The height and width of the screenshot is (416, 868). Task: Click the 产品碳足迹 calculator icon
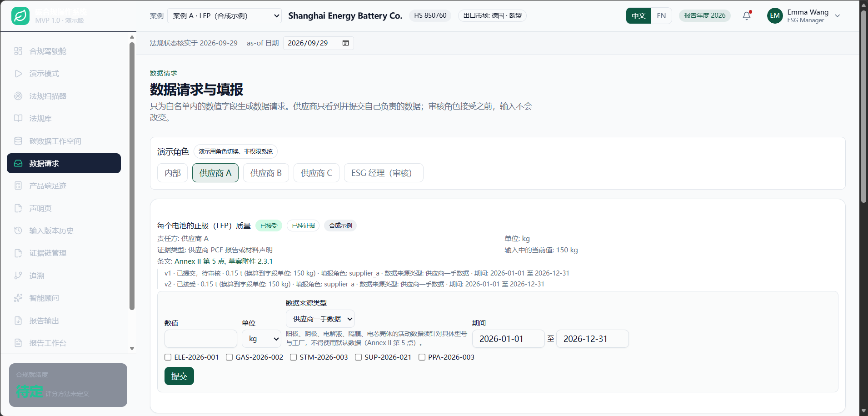tap(18, 185)
